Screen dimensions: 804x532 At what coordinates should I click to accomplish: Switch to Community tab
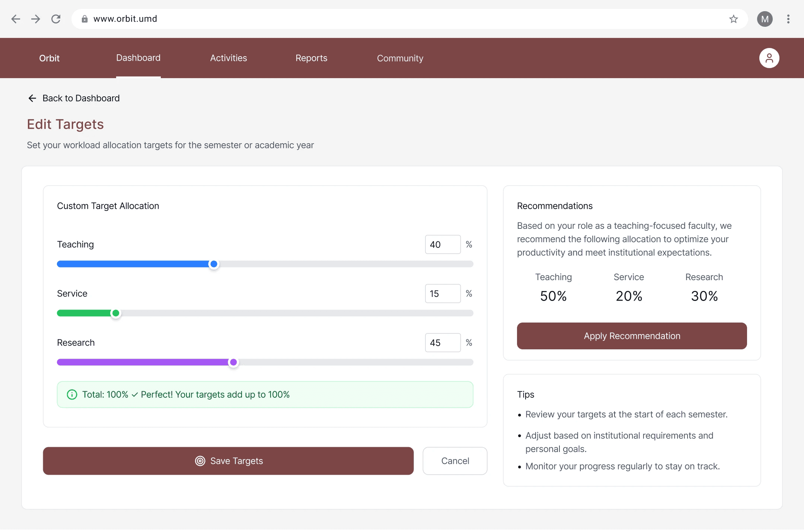click(x=400, y=58)
